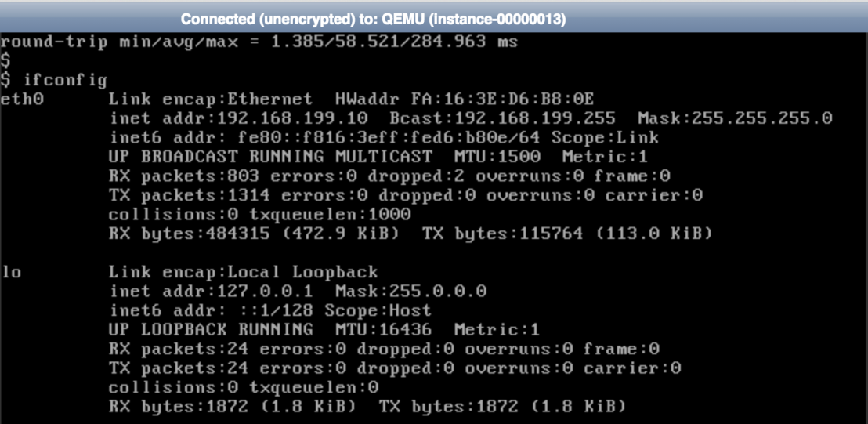Image resolution: width=868 pixels, height=424 pixels.
Task: Click the txqueuelen:1000 value
Action: pos(330,214)
